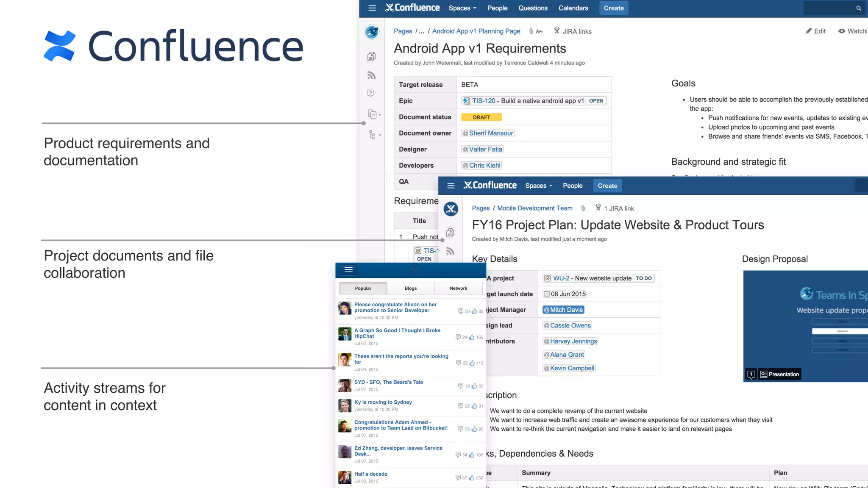Click the pages icon in Android page sidebar

[372, 56]
